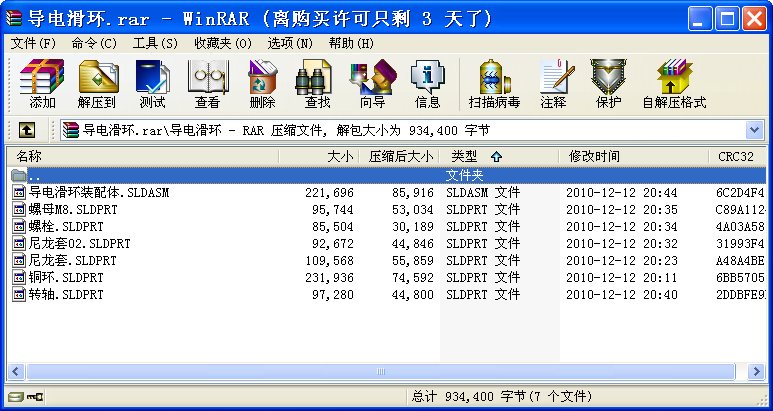Click the file icon of 转轴.SLDPRT
The image size is (773, 411).
(19, 295)
